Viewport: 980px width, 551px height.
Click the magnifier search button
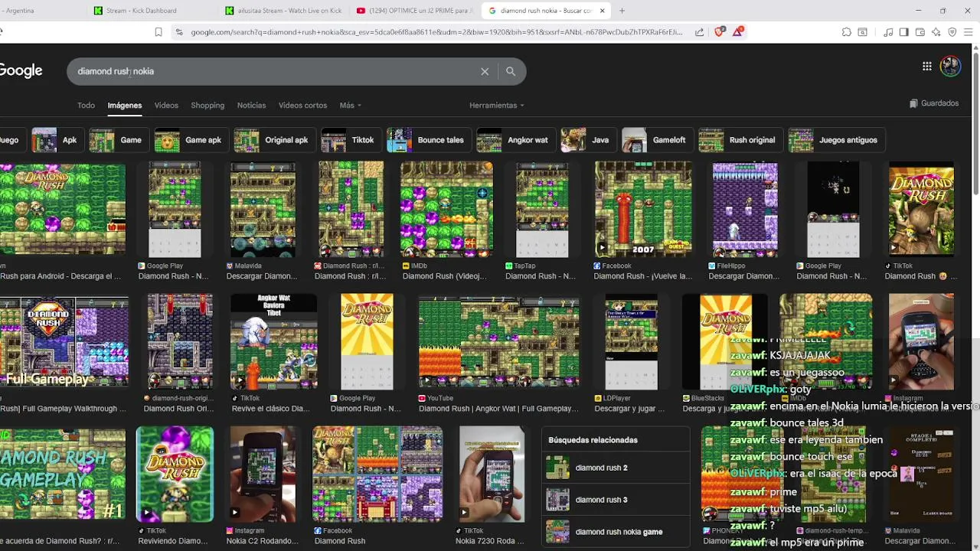pyautogui.click(x=511, y=71)
